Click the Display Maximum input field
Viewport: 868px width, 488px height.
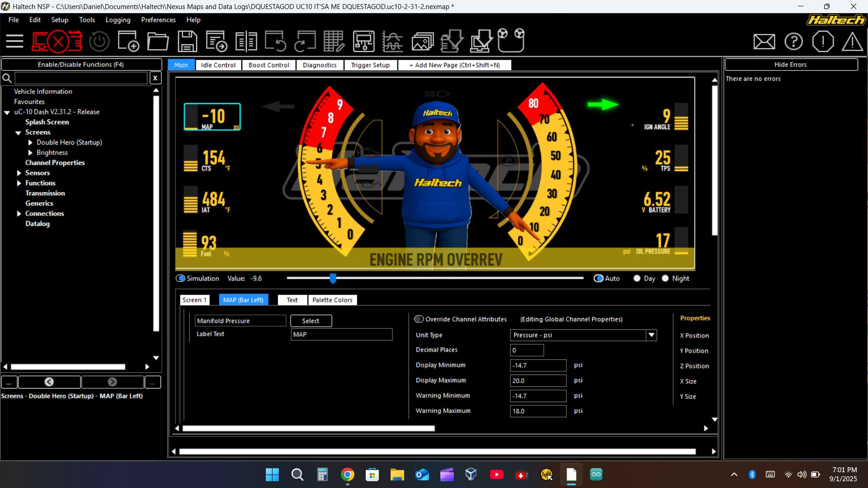pyautogui.click(x=538, y=380)
